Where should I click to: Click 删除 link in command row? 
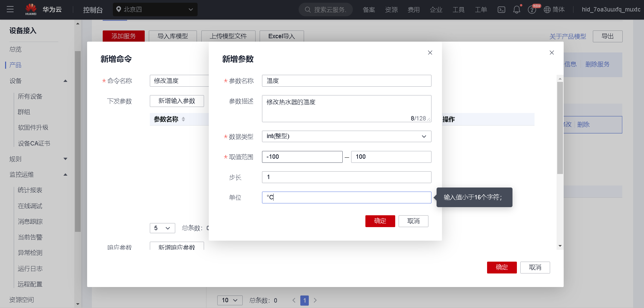[x=583, y=125]
